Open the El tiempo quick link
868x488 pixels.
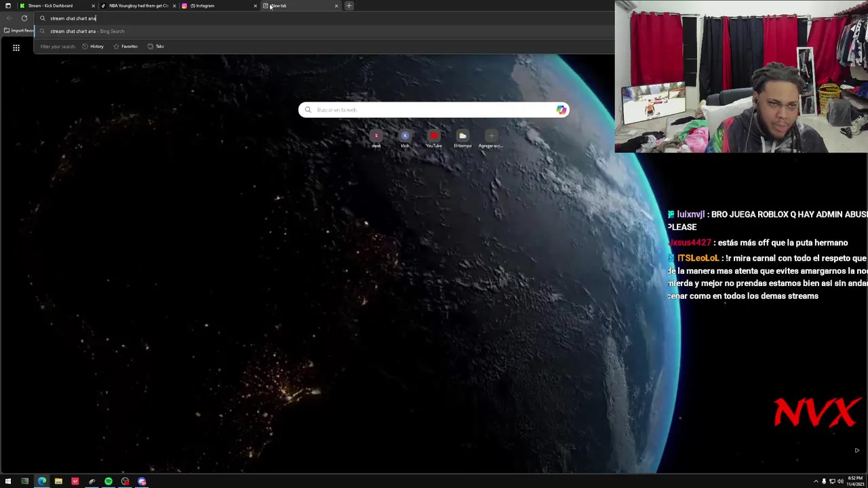click(x=462, y=138)
